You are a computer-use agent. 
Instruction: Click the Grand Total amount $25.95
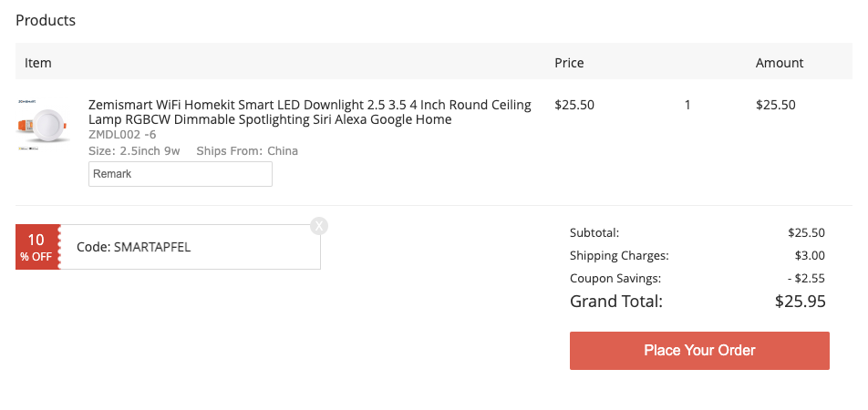[800, 301]
